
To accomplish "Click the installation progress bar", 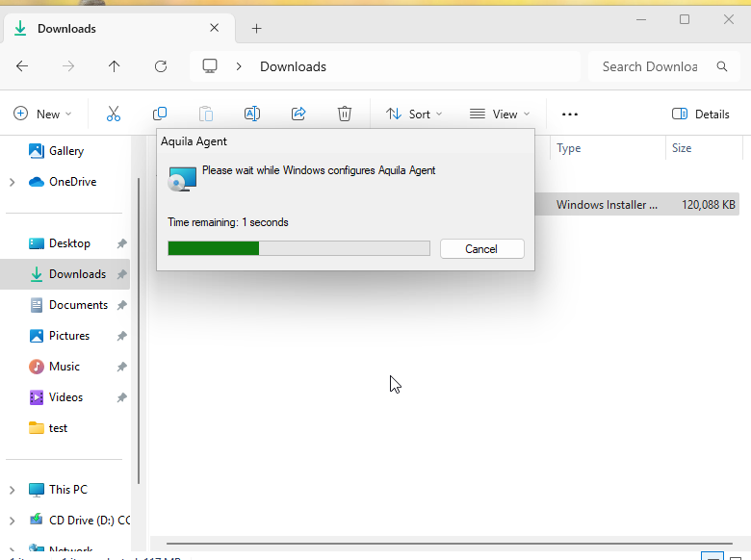I will 298,248.
